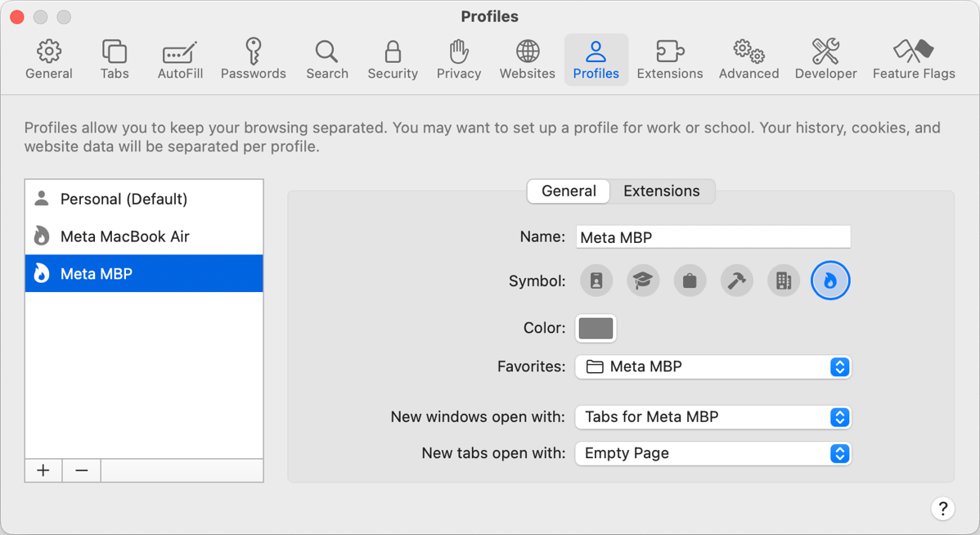
Task: Add a new profile with plus button
Action: tap(43, 470)
